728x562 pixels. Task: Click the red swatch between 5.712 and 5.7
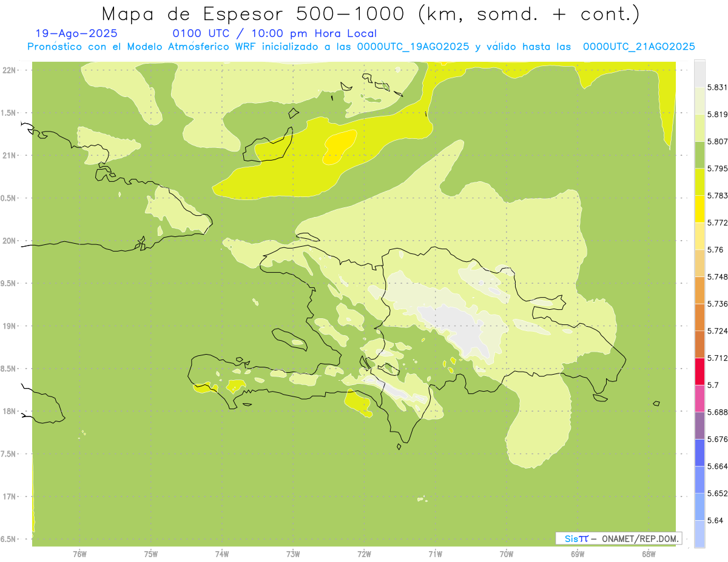coord(699,371)
